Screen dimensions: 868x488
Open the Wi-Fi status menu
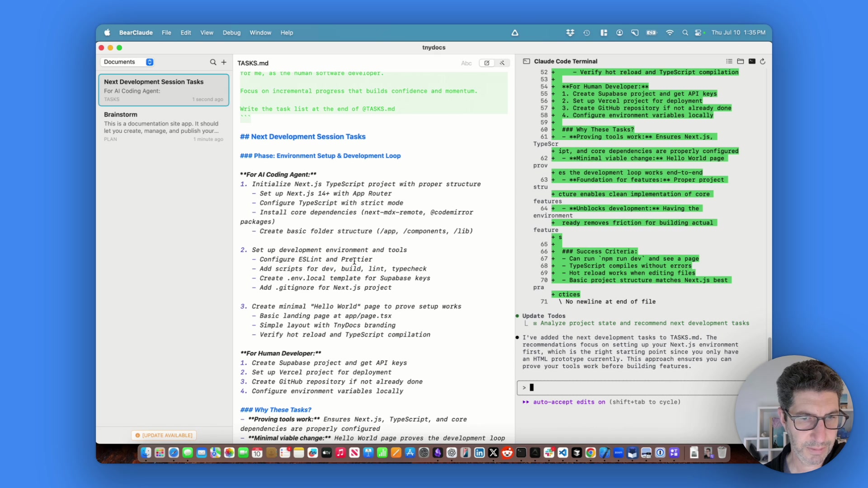click(x=670, y=33)
